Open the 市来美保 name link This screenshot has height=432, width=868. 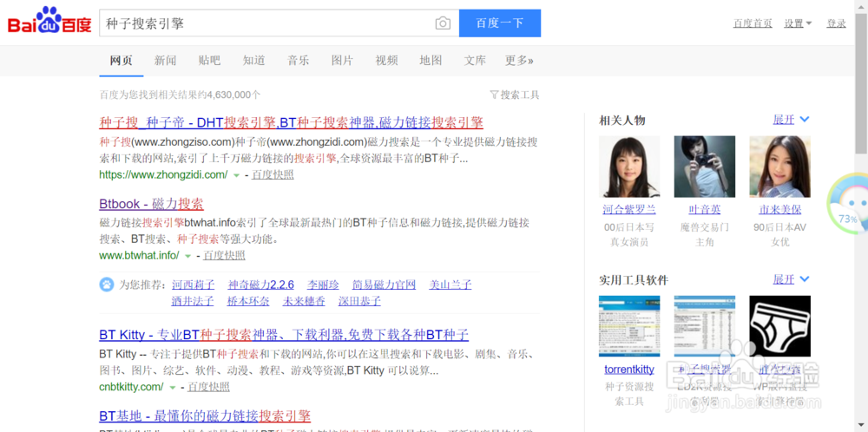coord(780,210)
